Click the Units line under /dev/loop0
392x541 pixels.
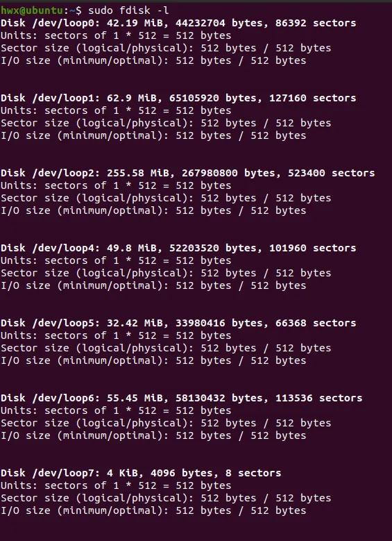coord(116,35)
